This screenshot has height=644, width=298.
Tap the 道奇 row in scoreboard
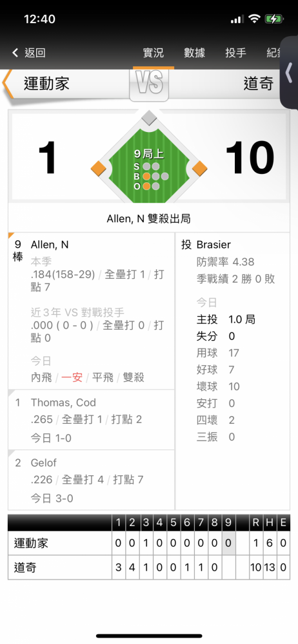[x=149, y=567]
